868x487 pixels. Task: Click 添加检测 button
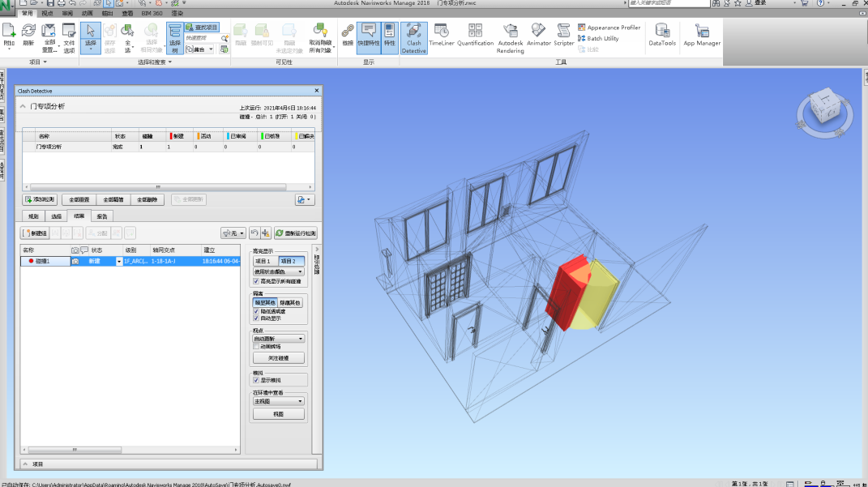pos(40,200)
